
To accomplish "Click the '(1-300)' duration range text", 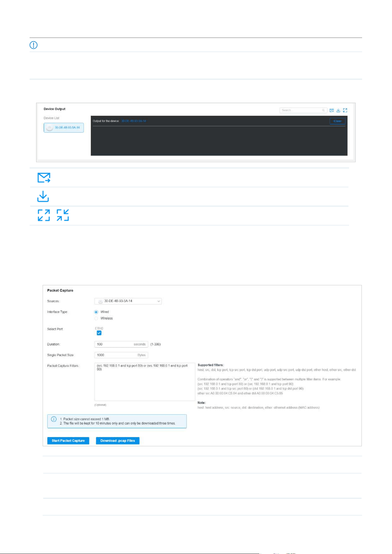I will (155, 344).
